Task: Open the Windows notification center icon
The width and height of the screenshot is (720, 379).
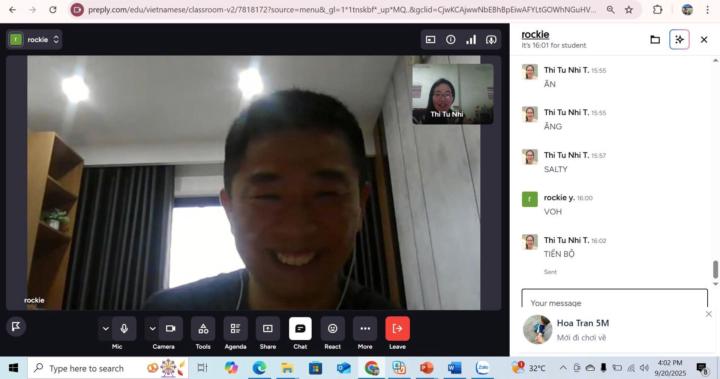Action: tap(702, 368)
